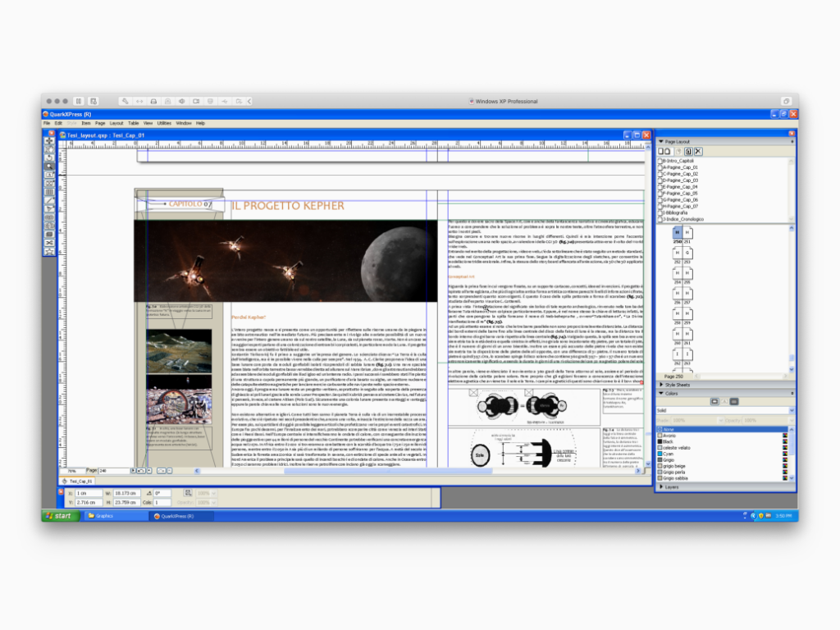Image resolution: width=840 pixels, height=630 pixels.
Task: Open the Layout menu
Action: point(116,124)
